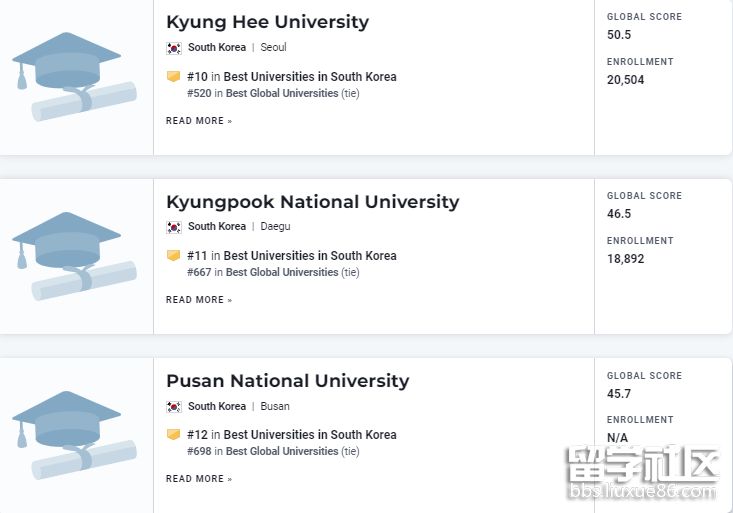Click Pusan National University graduation cap thumbnail
This screenshot has height=513, width=733.
tap(75, 435)
